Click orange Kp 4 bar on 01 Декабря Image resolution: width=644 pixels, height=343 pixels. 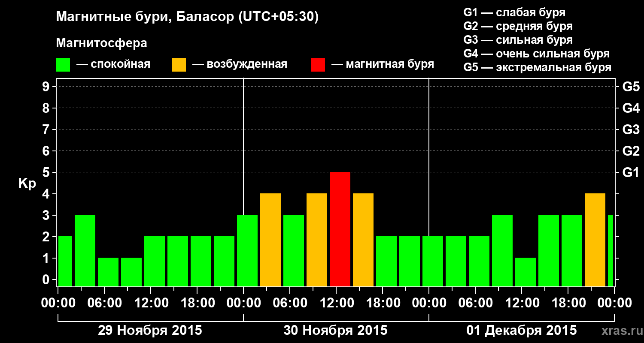pos(595,240)
